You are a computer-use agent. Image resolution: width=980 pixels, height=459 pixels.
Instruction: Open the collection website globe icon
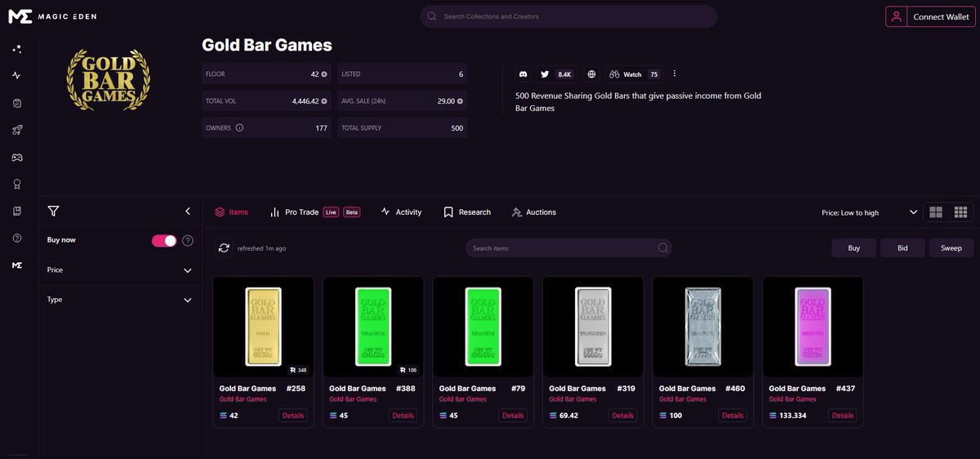click(591, 74)
